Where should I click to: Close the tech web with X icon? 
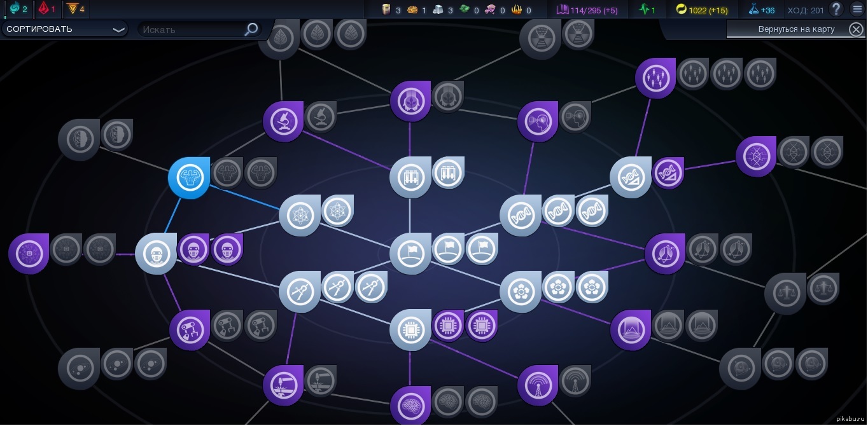[x=856, y=29]
